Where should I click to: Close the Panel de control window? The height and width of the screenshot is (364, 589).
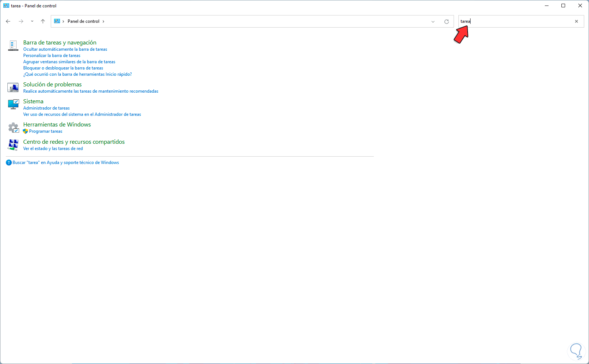click(580, 6)
